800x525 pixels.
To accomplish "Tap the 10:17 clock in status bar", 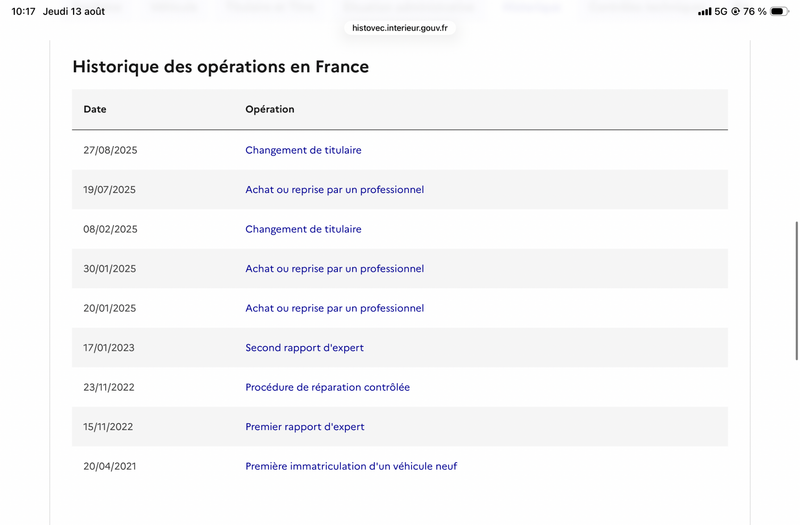I will click(x=23, y=11).
